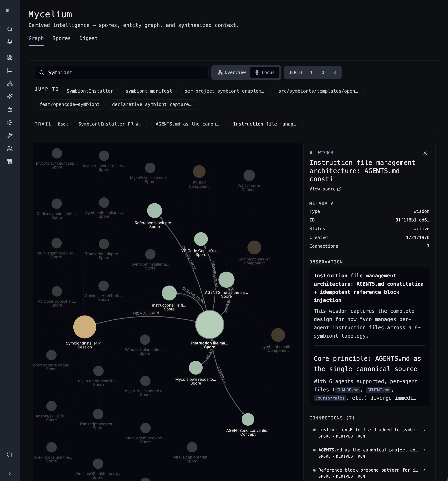Set graph depth to 1
Image resolution: width=448 pixels, height=481 pixels.
[311, 73]
